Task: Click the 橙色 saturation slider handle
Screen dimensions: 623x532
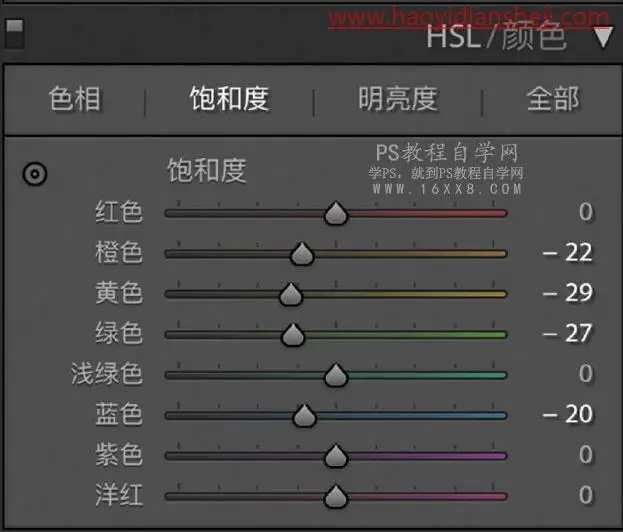Action: [x=302, y=253]
